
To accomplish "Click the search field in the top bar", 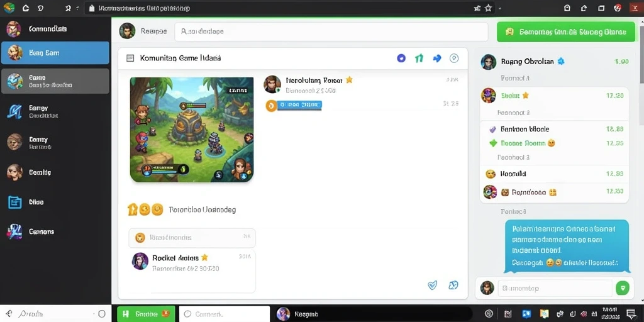I will coord(331,31).
